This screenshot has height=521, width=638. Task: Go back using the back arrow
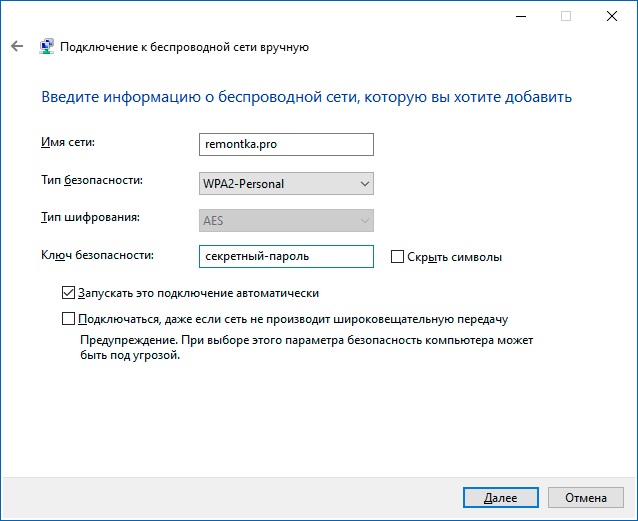click(x=17, y=46)
